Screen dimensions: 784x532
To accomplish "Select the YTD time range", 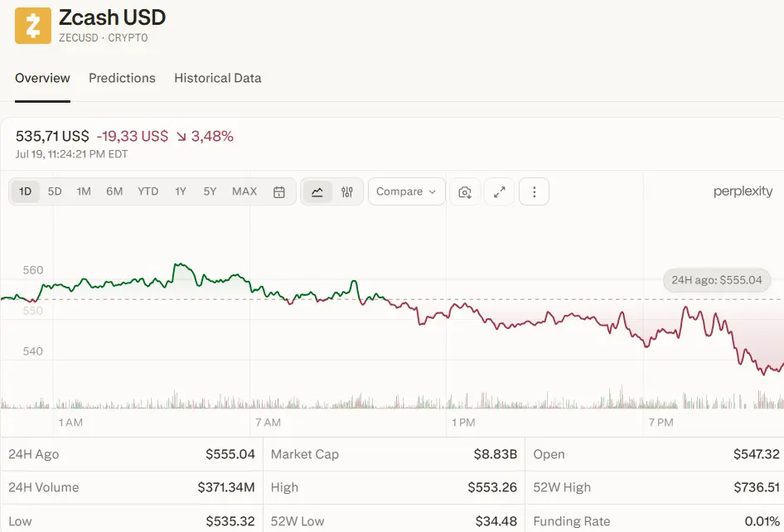I will (x=148, y=191).
